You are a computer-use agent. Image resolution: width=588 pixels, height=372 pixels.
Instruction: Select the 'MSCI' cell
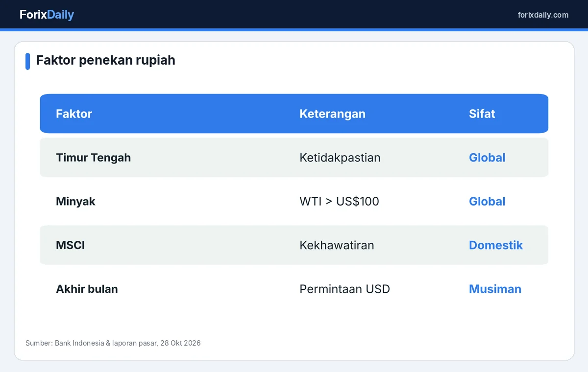click(x=70, y=245)
